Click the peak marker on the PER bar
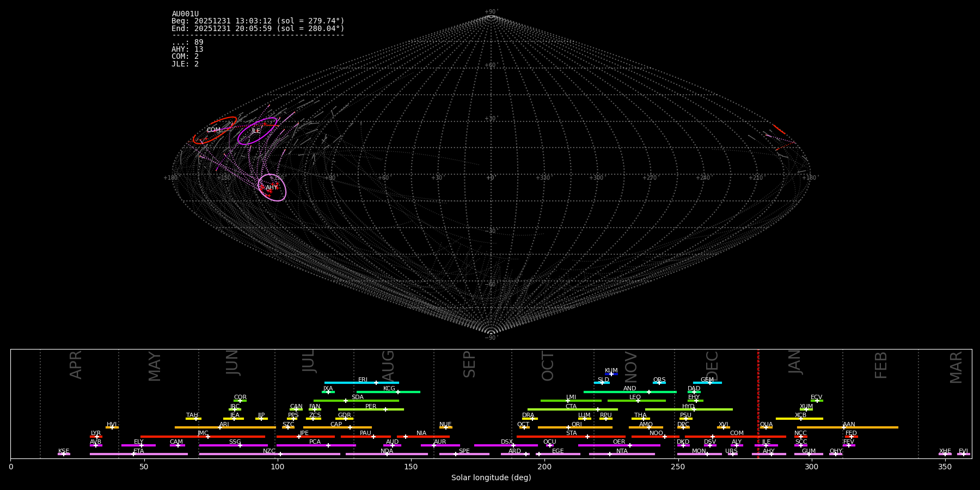The width and height of the screenshot is (980, 490). coord(385,409)
